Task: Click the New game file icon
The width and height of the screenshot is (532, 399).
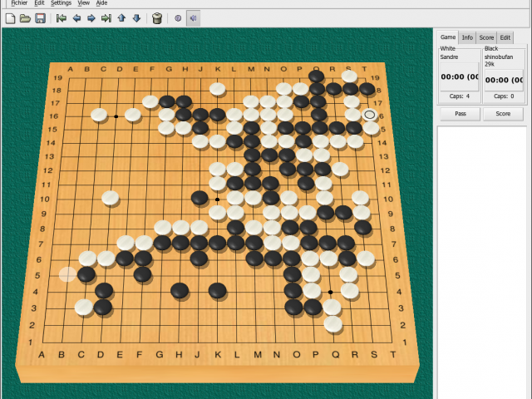Action: pos(10,17)
